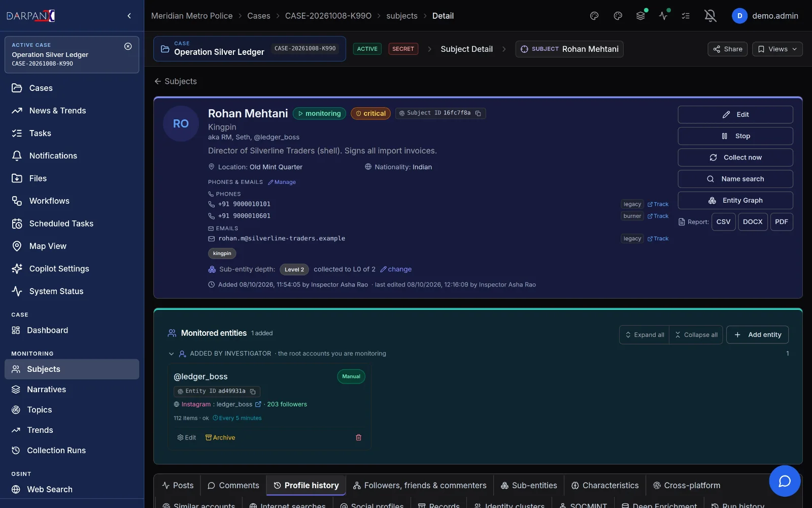Expand all monitored entities
812x508 pixels.
point(645,335)
